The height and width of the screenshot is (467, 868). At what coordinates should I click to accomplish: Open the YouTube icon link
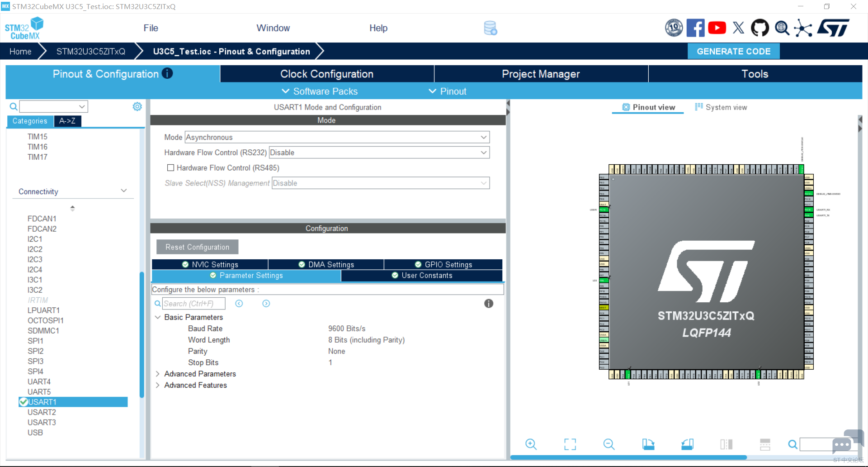pyautogui.click(x=717, y=28)
